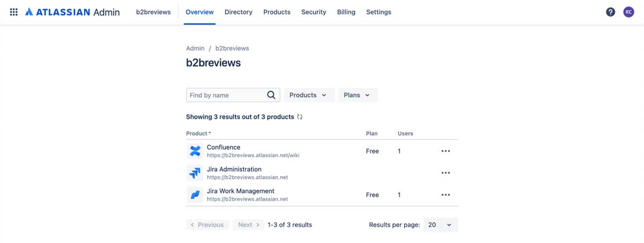
Task: Click the Previous page button
Action: click(x=208, y=225)
